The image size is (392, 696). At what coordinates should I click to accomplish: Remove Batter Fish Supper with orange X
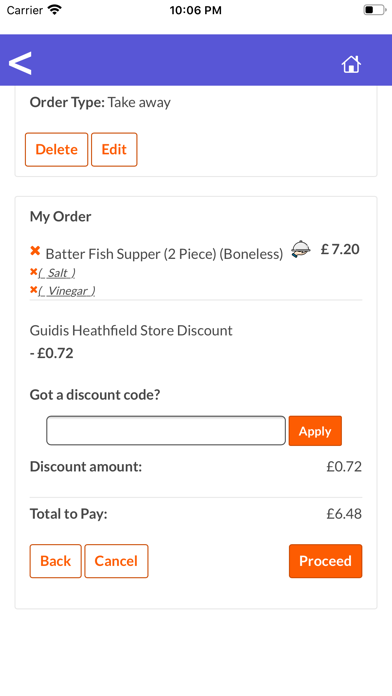[35, 251]
